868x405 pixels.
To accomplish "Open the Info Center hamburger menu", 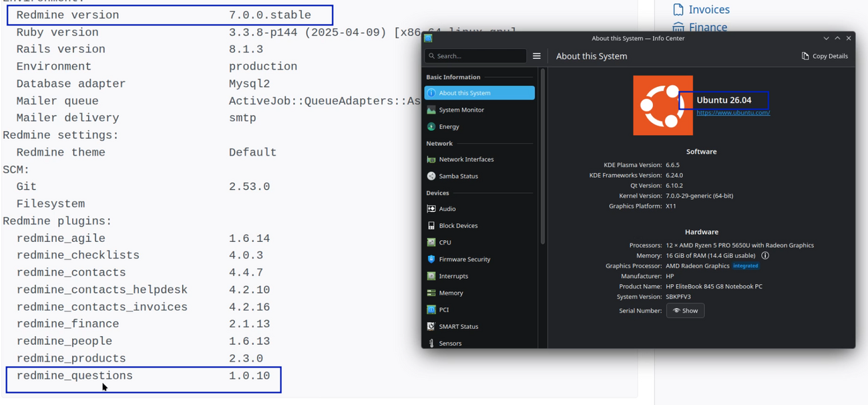I will click(x=536, y=56).
